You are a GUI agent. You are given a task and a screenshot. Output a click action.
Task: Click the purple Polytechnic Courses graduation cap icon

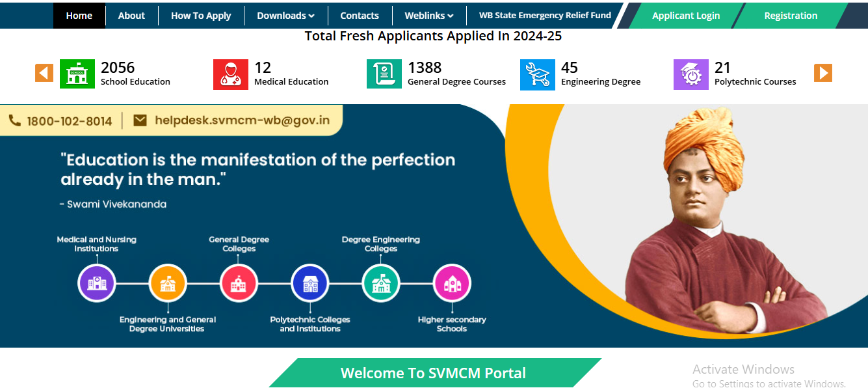[691, 74]
